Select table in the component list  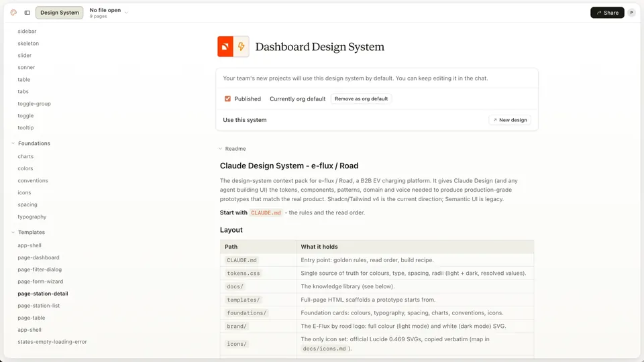[24, 80]
